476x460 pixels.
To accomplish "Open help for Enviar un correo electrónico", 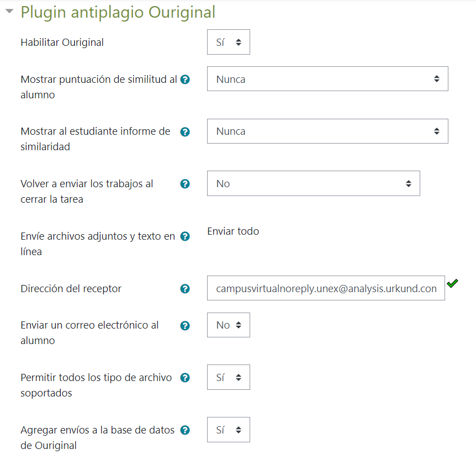I will point(186,326).
